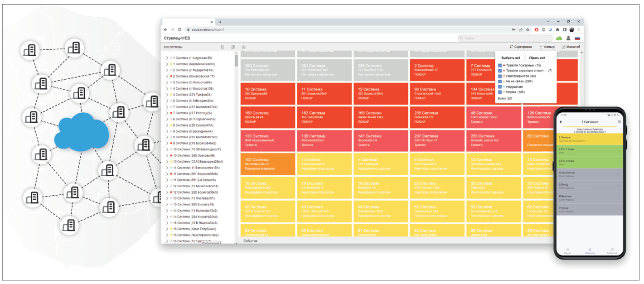Viewport: 644px width, 284px height.
Task: Open the Chrome profile avatar
Action: (x=572, y=29)
